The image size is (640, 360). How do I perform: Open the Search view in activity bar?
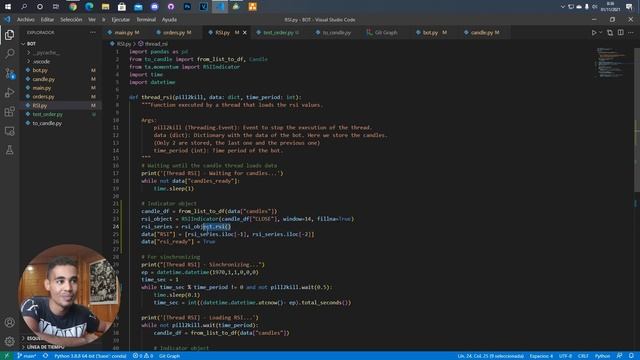tap(9, 53)
